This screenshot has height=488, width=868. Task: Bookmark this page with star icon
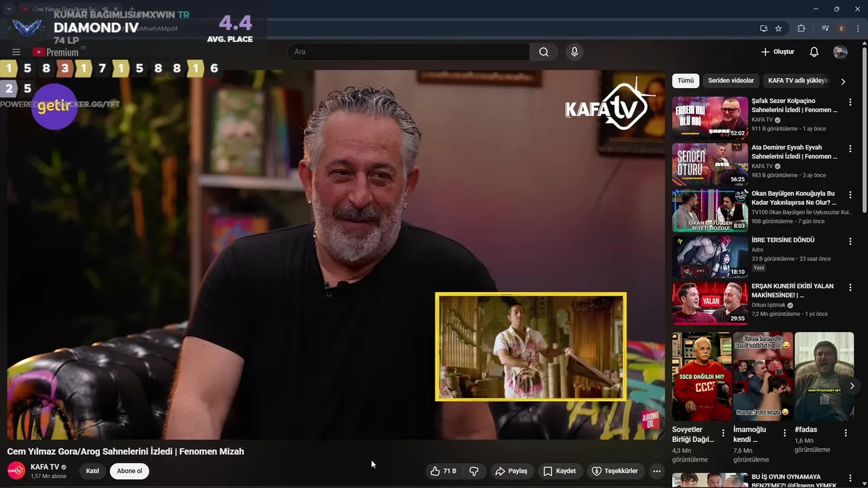[778, 28]
